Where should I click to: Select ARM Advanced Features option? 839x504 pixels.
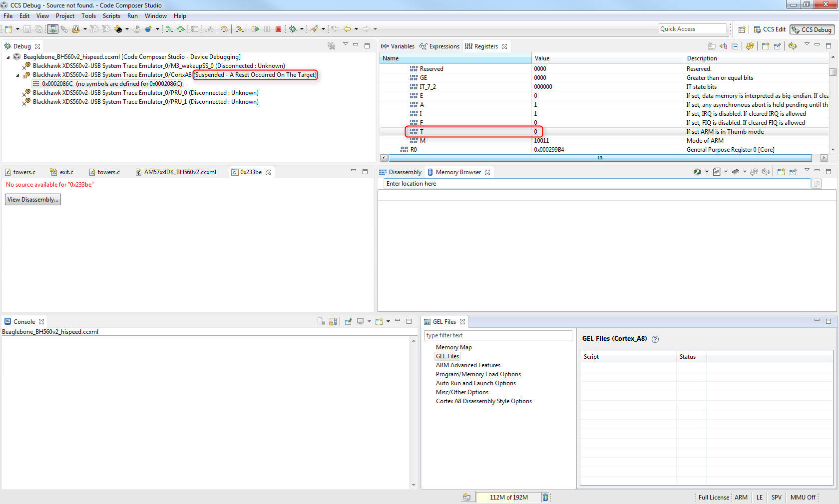click(x=468, y=365)
